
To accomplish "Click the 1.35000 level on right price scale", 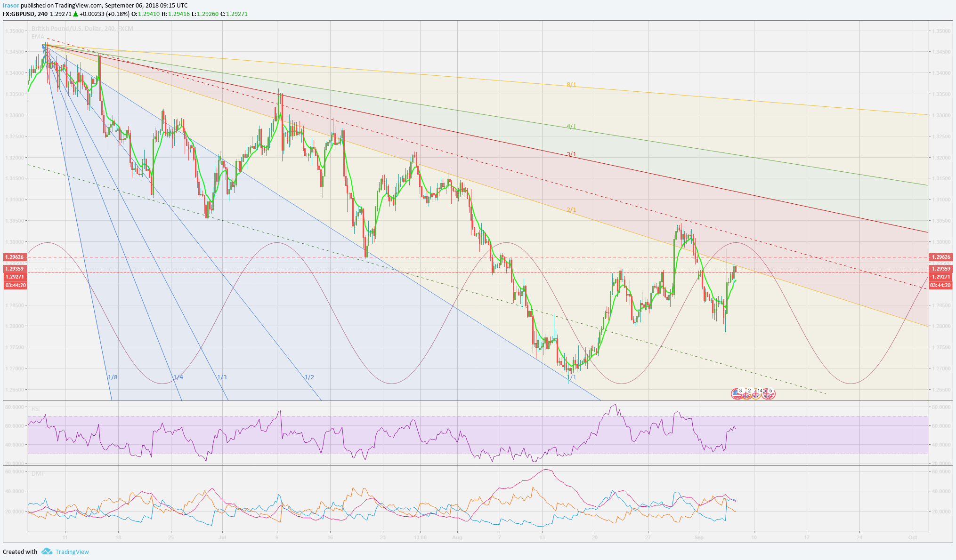I will point(941,31).
